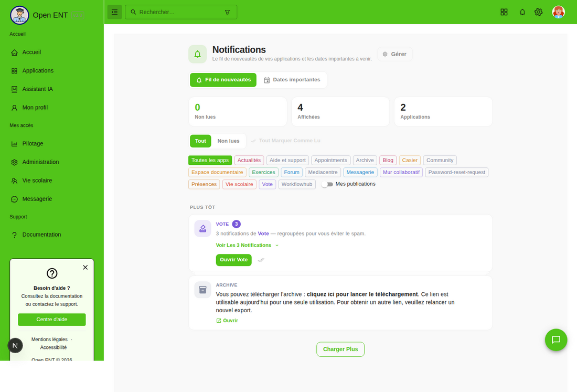Click the Messagerie chat bubble icon in sidebar

pos(14,199)
